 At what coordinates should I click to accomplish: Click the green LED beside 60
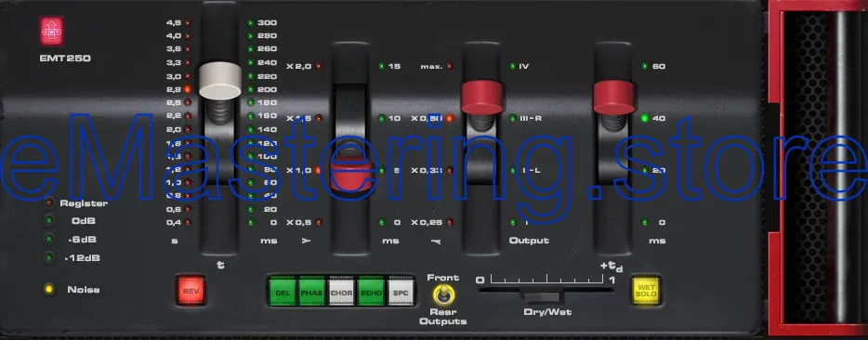pyautogui.click(x=644, y=67)
